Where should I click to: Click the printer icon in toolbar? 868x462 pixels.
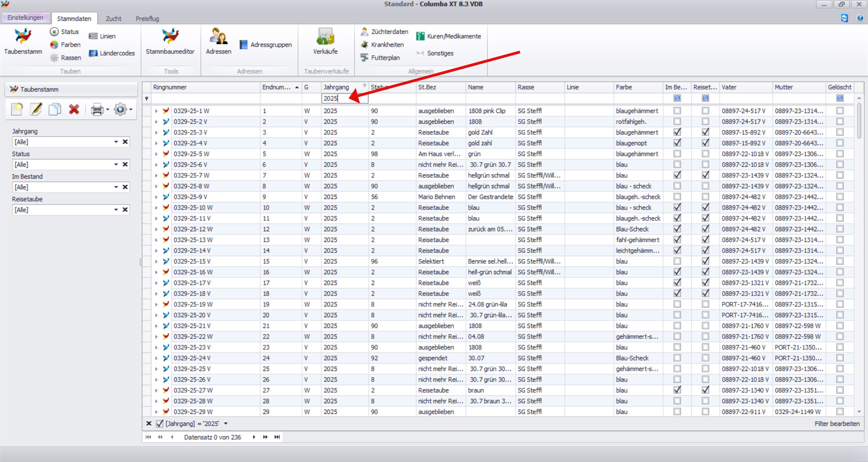(97, 110)
